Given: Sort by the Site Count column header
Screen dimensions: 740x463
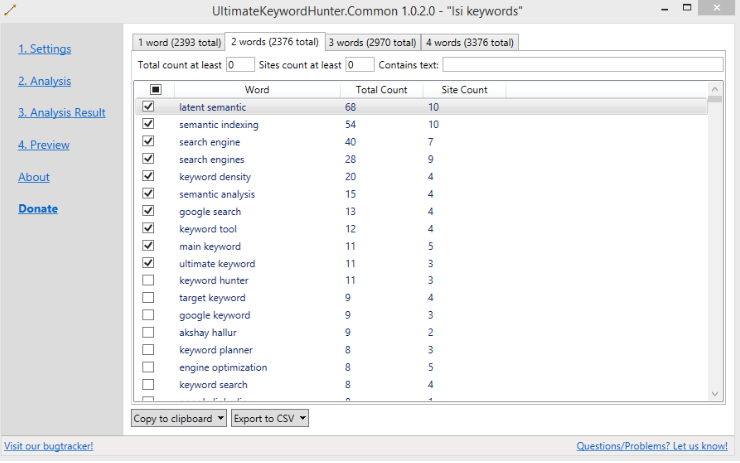Looking at the screenshot, I should point(464,90).
